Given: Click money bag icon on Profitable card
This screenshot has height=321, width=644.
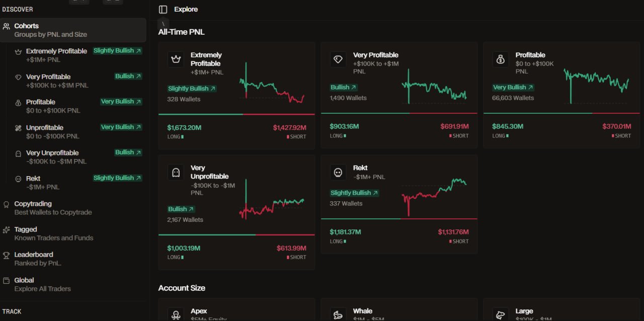Looking at the screenshot, I should pyautogui.click(x=501, y=59).
